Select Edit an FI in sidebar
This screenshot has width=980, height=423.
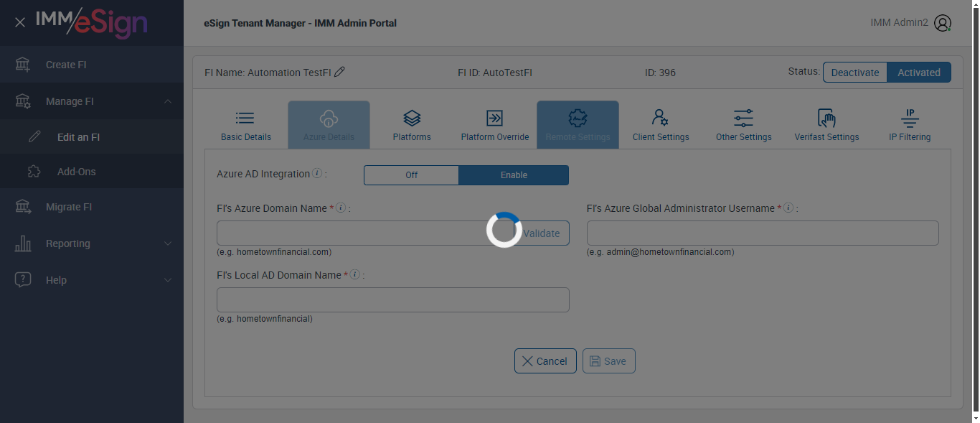(92, 136)
